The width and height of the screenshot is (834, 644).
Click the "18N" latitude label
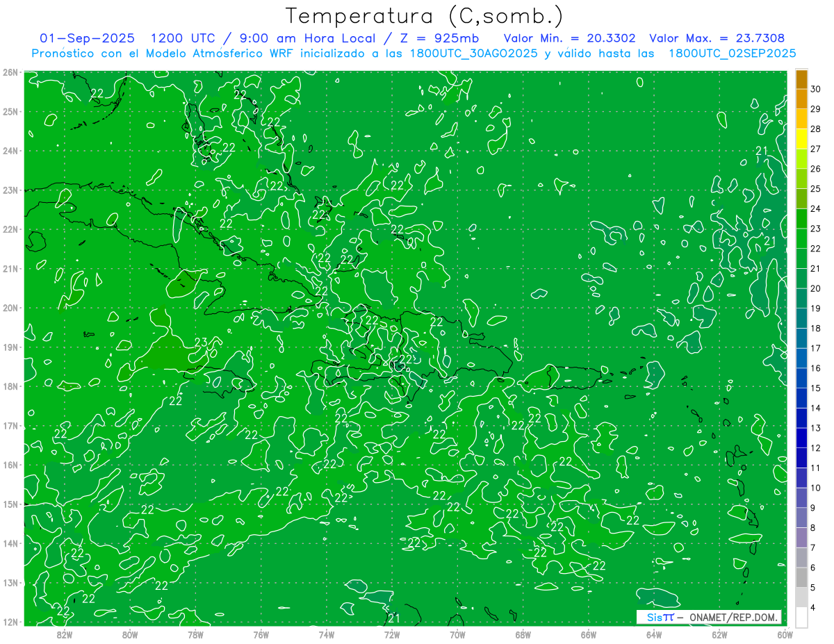[x=10, y=386]
